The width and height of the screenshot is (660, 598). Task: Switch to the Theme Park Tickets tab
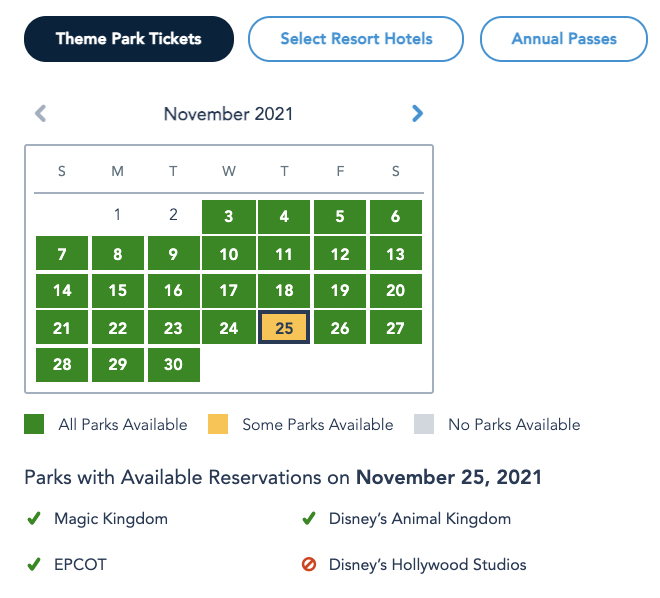tap(129, 39)
